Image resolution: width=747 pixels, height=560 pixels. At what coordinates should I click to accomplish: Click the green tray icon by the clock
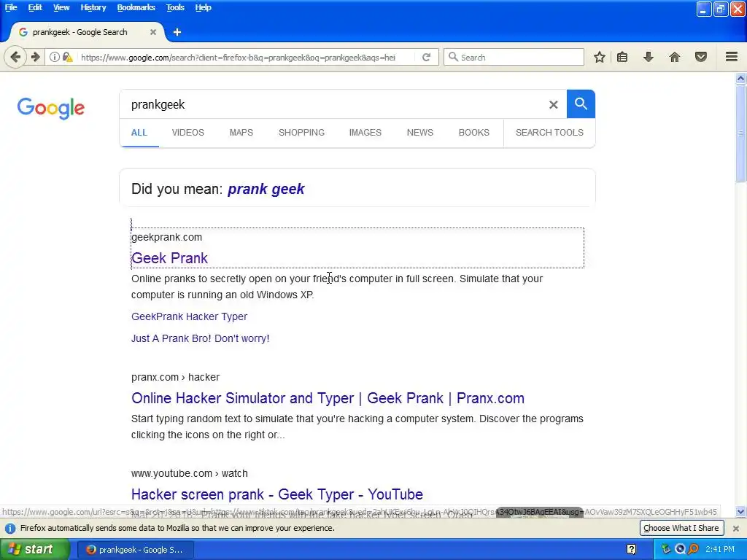666,550
